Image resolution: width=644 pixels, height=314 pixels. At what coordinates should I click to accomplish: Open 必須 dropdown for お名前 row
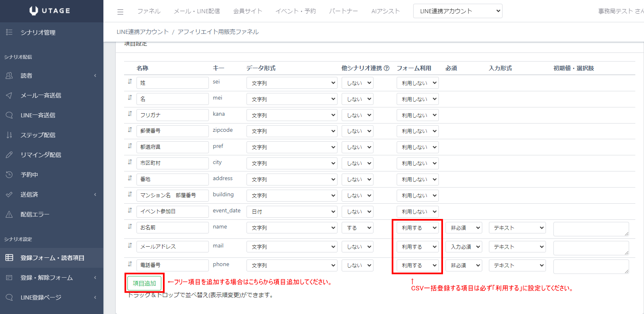point(463,228)
